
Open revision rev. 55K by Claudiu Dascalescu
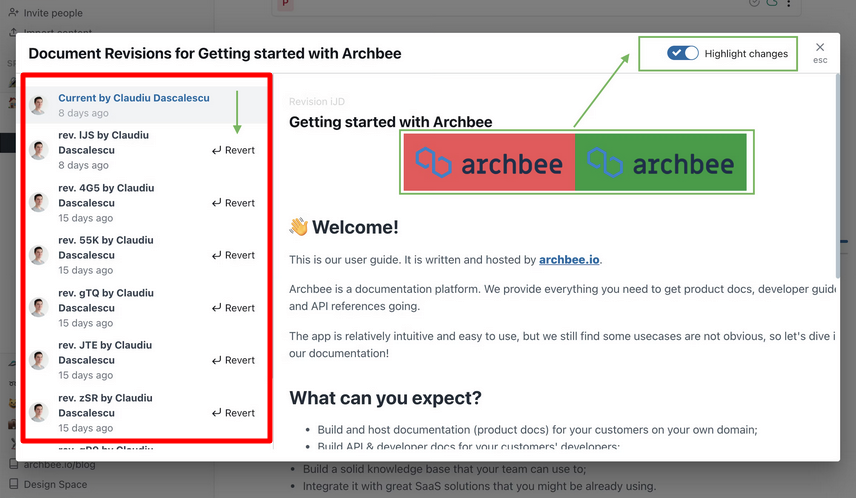106,247
